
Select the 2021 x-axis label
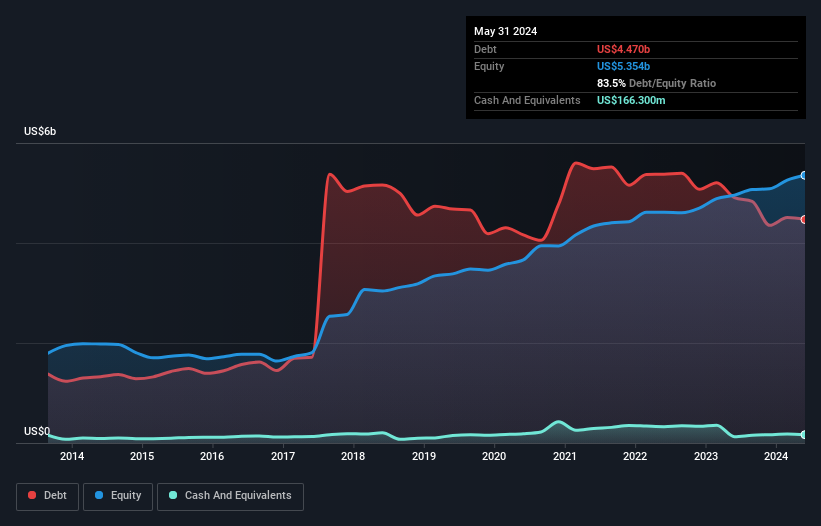pos(564,456)
